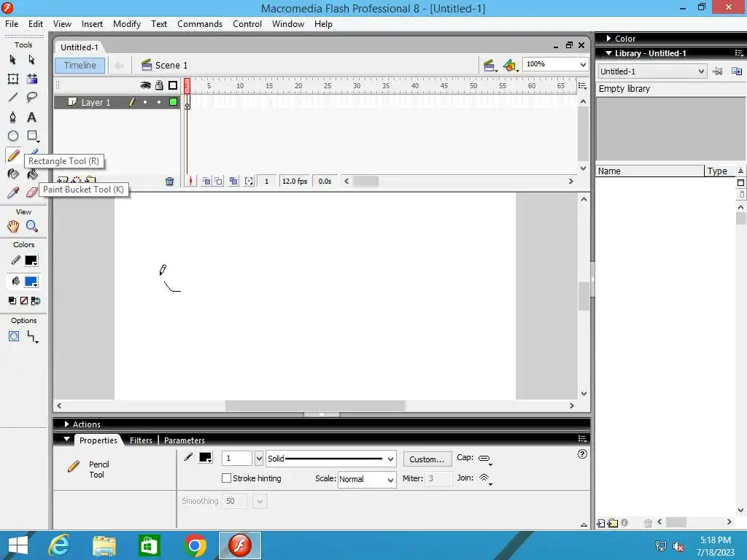Select the Zoom magnifier tool
This screenshot has width=747, height=560.
click(x=32, y=226)
